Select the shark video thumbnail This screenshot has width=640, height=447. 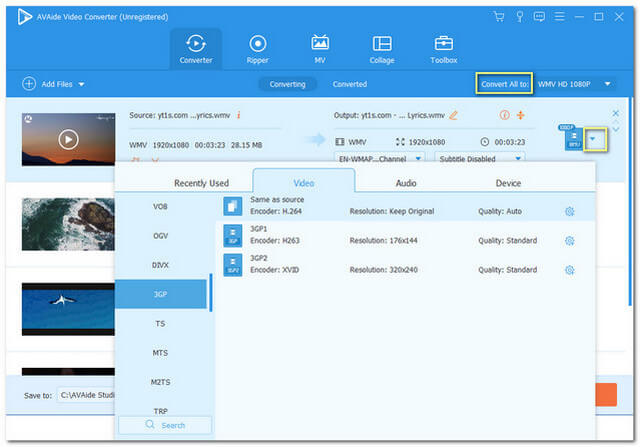(68, 309)
